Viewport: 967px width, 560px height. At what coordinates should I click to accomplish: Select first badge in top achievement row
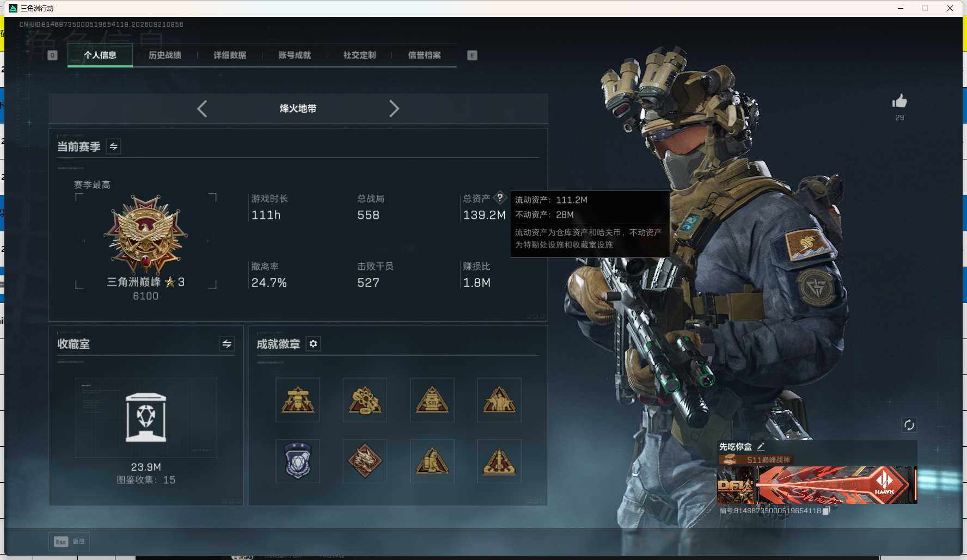298,400
